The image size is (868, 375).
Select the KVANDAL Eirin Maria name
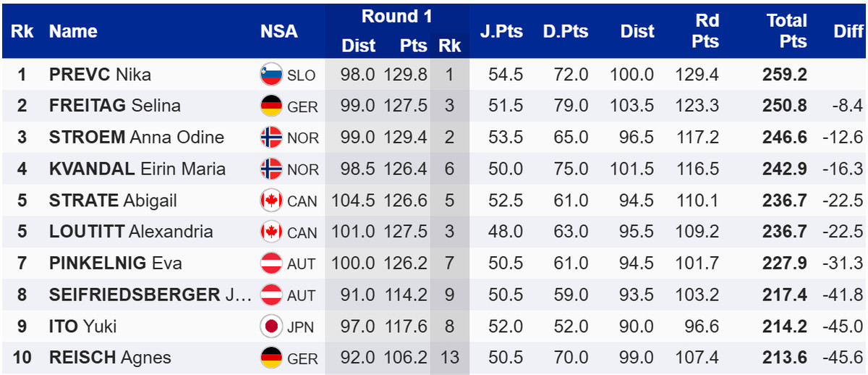pyautogui.click(x=137, y=169)
